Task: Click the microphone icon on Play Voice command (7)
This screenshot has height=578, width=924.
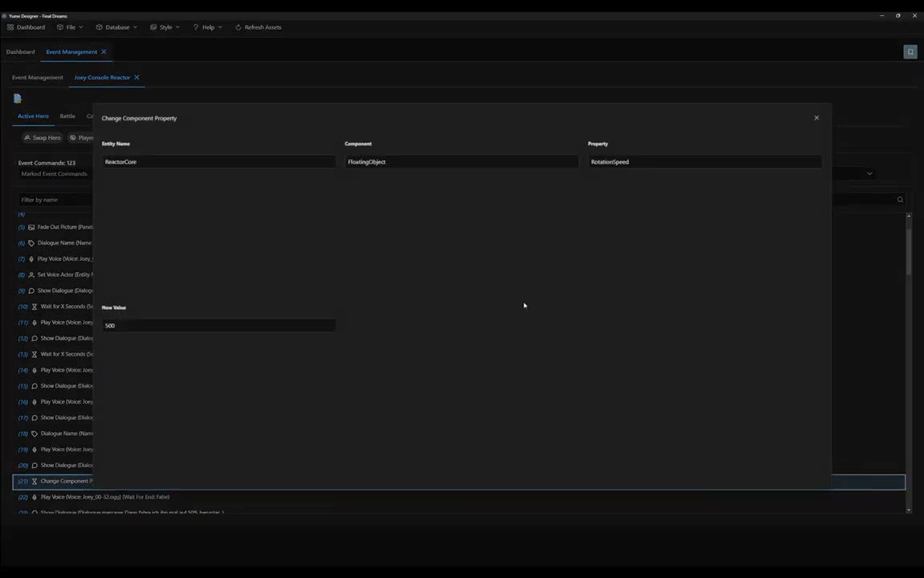Action: pyautogui.click(x=30, y=258)
